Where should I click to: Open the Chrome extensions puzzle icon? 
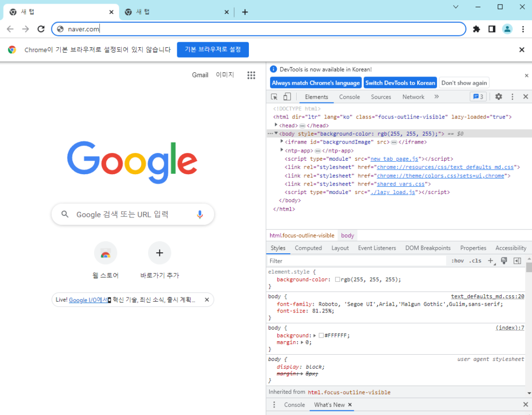[476, 29]
